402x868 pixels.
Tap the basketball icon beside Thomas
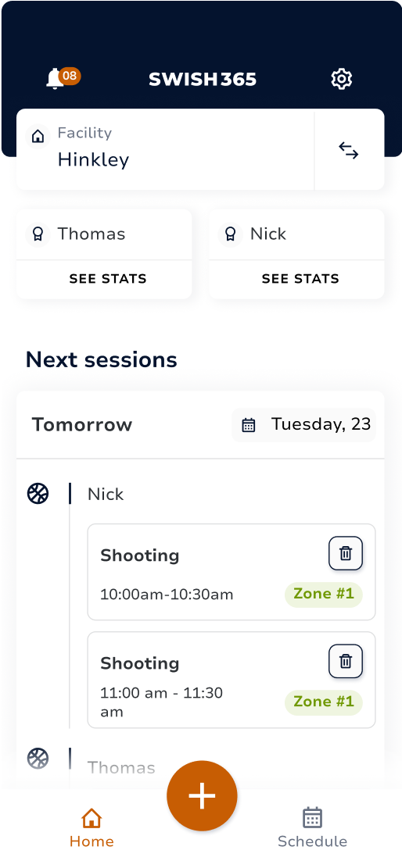point(38,759)
